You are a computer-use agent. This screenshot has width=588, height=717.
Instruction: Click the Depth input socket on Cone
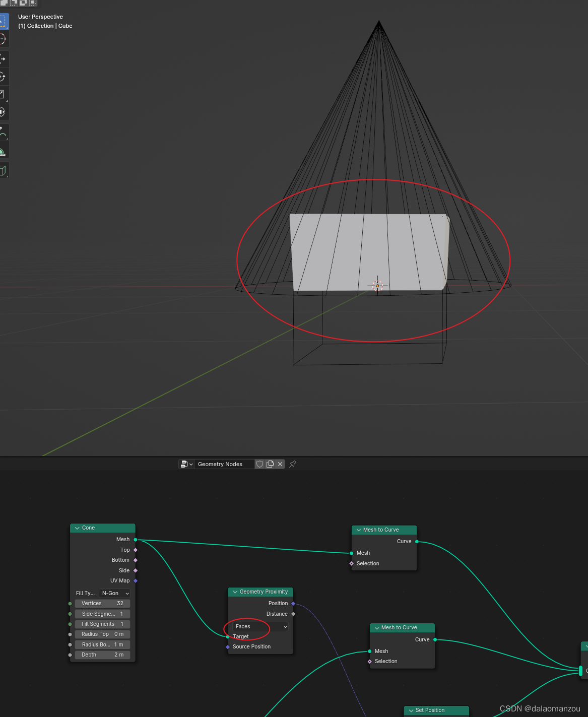pos(70,655)
